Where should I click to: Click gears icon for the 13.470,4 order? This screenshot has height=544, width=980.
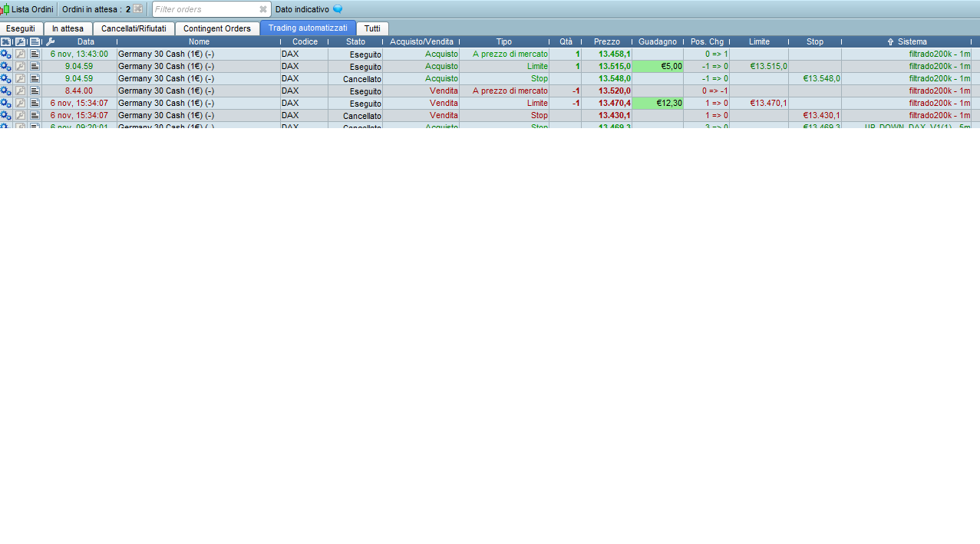point(6,104)
